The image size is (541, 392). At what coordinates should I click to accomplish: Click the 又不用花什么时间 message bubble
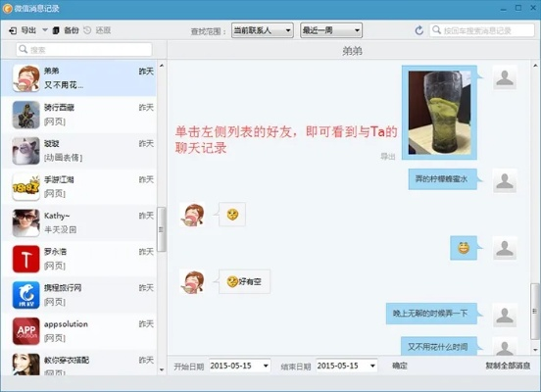(439, 346)
